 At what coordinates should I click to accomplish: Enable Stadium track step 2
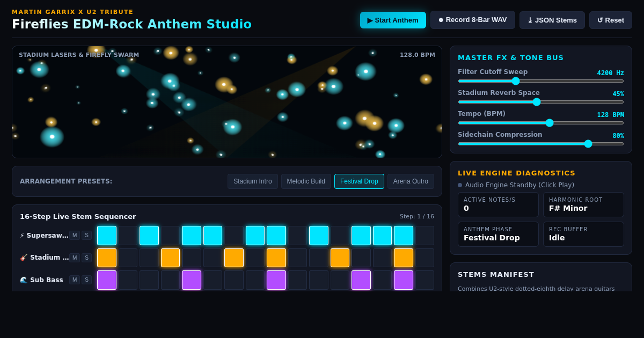coord(128,258)
